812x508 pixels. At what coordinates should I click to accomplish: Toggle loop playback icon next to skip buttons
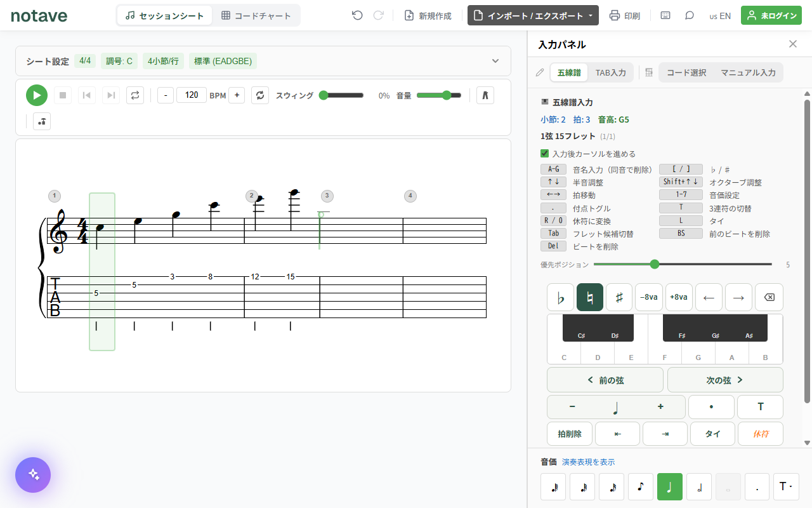[x=135, y=95]
